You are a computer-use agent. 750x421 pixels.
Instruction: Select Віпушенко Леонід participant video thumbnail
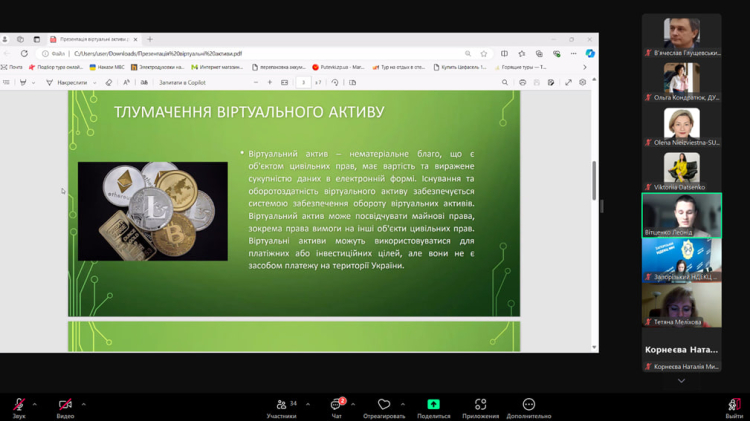681,214
